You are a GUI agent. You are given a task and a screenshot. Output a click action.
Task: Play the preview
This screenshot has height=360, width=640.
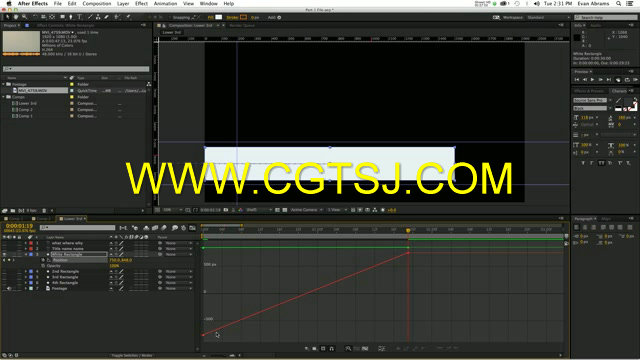592,80
